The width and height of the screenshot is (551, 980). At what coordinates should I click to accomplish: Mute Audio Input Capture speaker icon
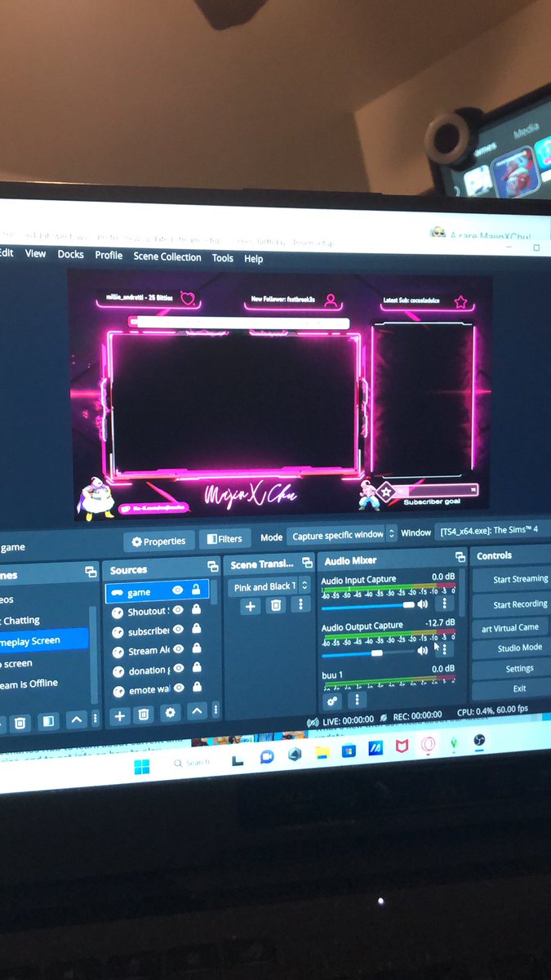tap(423, 604)
